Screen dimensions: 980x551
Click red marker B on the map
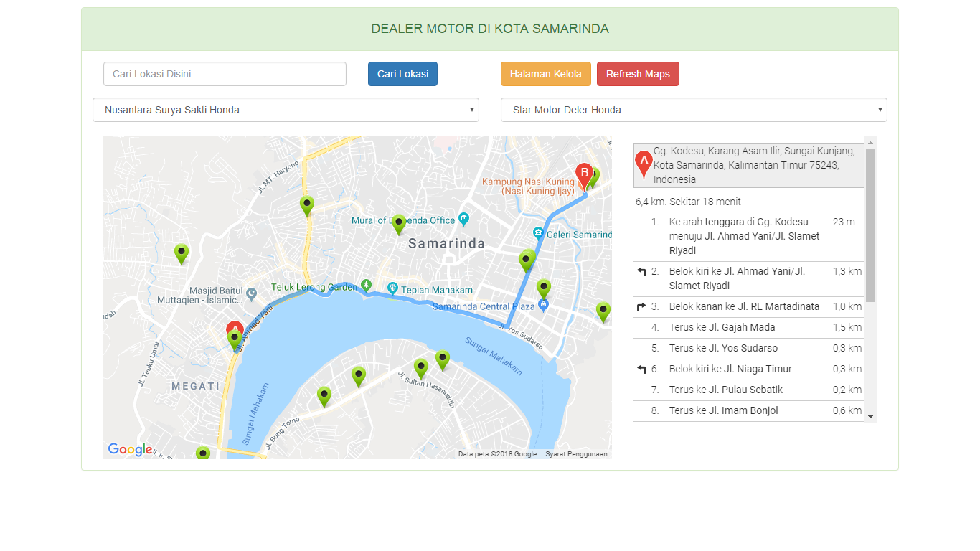[584, 174]
